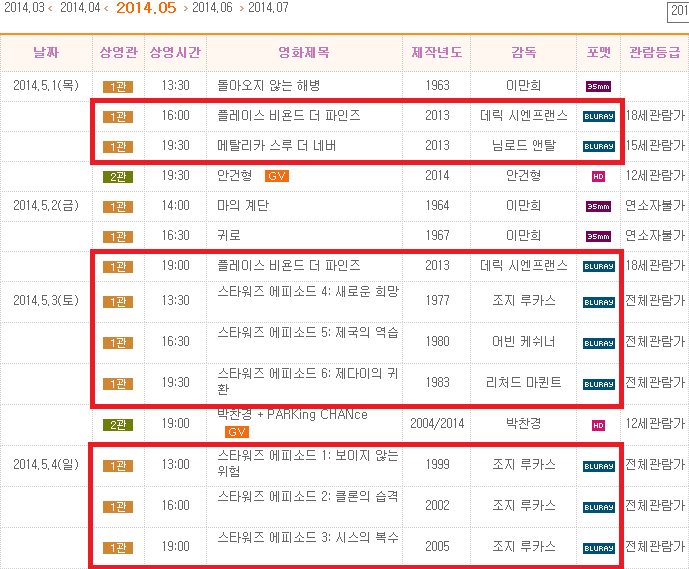Select date 2014.5.3(토)
The height and width of the screenshot is (569, 689).
tap(46, 301)
